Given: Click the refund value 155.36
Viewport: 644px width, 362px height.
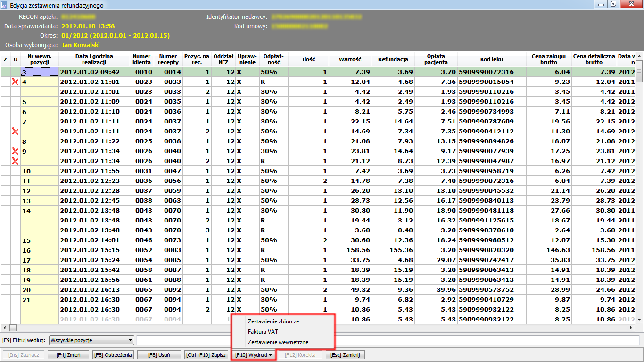Looking at the screenshot, I should click(x=400, y=250).
